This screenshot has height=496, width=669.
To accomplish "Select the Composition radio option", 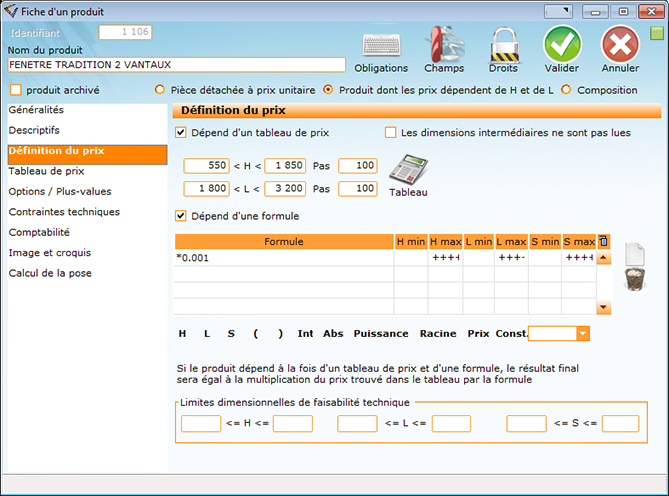I will coord(566,90).
